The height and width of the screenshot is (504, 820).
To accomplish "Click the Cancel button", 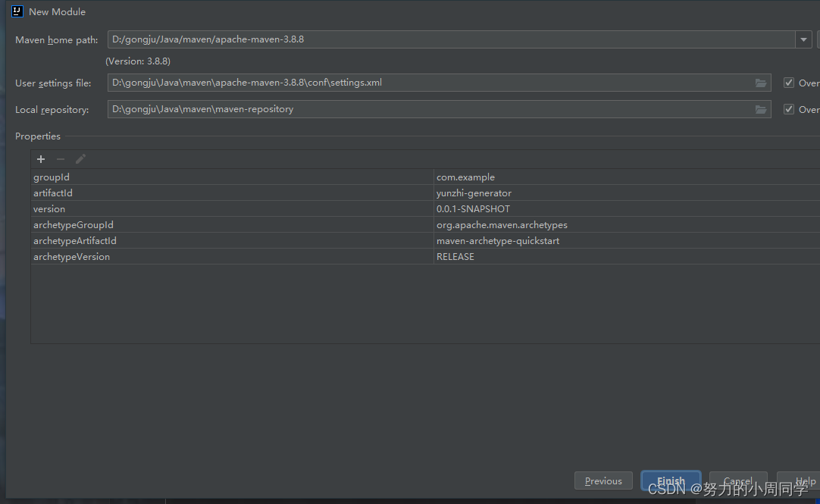I will coord(737,481).
